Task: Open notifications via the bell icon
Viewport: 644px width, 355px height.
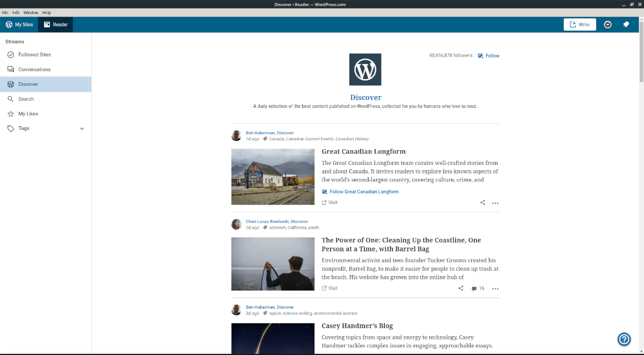Action: (626, 24)
